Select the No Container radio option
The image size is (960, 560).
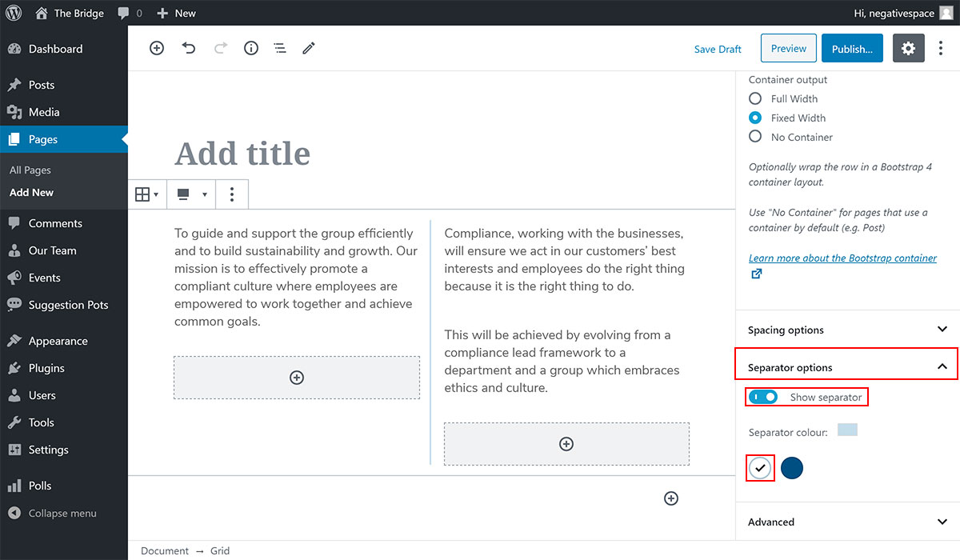(x=755, y=137)
